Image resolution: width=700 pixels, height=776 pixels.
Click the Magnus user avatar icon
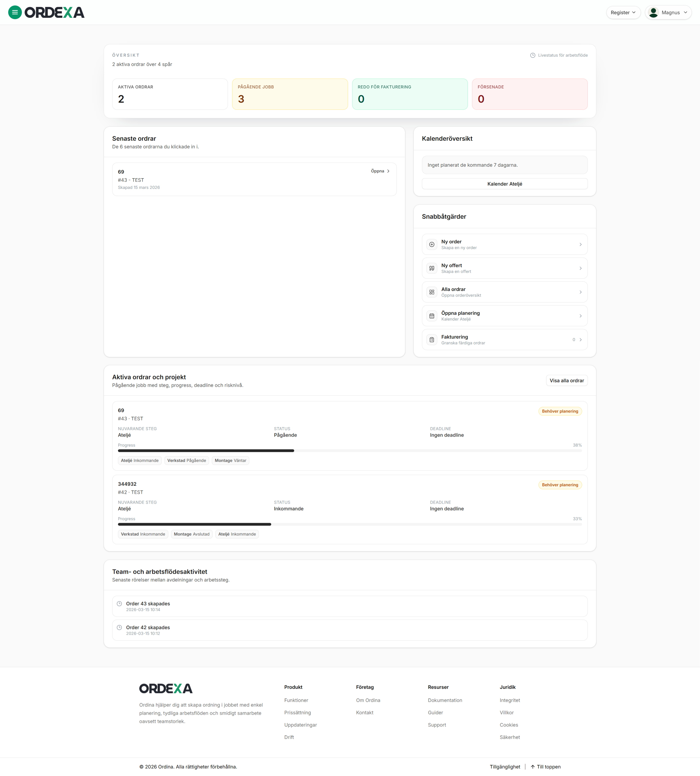click(x=653, y=12)
